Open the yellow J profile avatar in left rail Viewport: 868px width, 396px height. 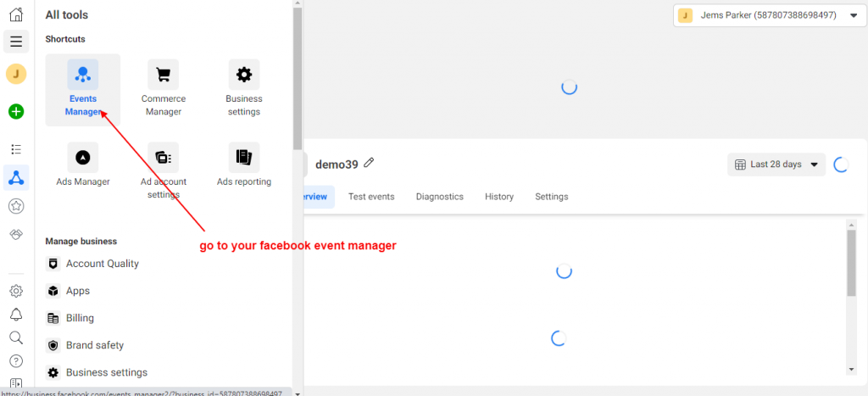pos(16,74)
